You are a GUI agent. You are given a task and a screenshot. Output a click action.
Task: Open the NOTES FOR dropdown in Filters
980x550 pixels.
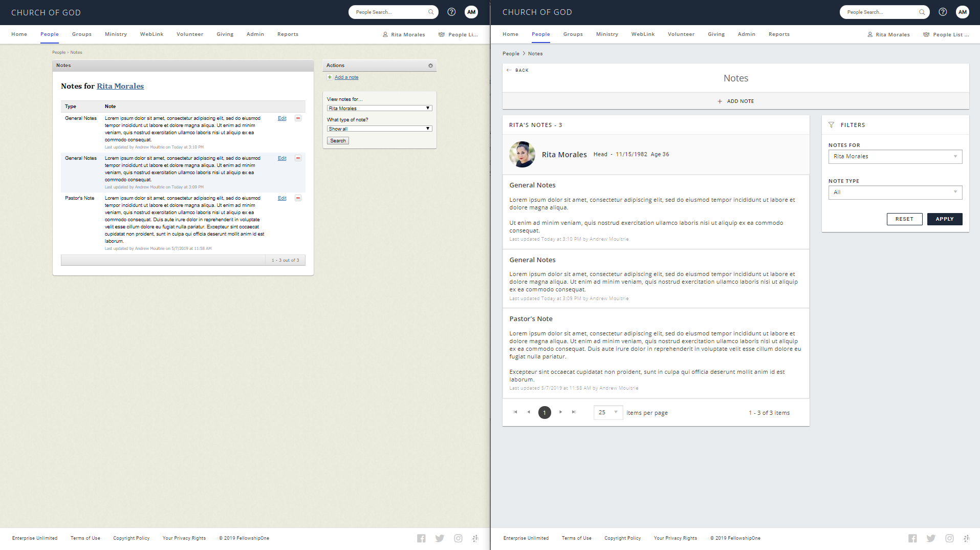tap(895, 157)
